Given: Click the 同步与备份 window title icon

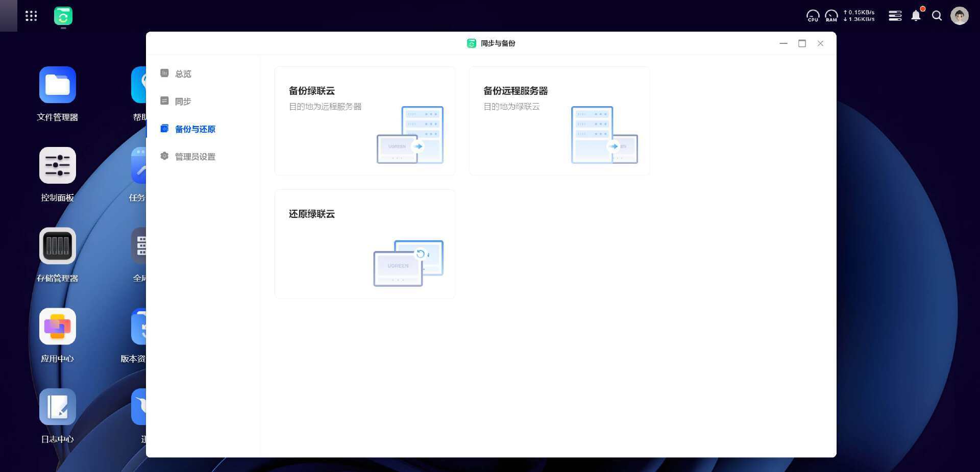Looking at the screenshot, I should pyautogui.click(x=472, y=43).
